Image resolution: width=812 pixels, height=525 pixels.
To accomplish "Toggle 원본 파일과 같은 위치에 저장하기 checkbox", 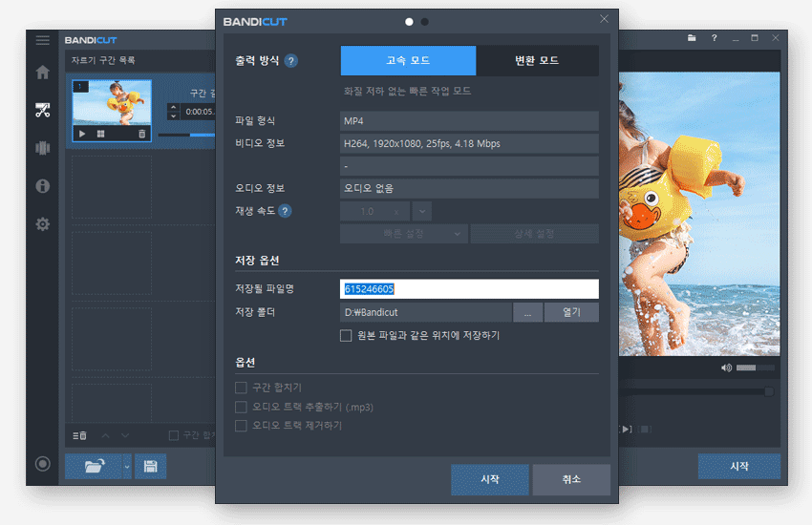I will (x=346, y=336).
